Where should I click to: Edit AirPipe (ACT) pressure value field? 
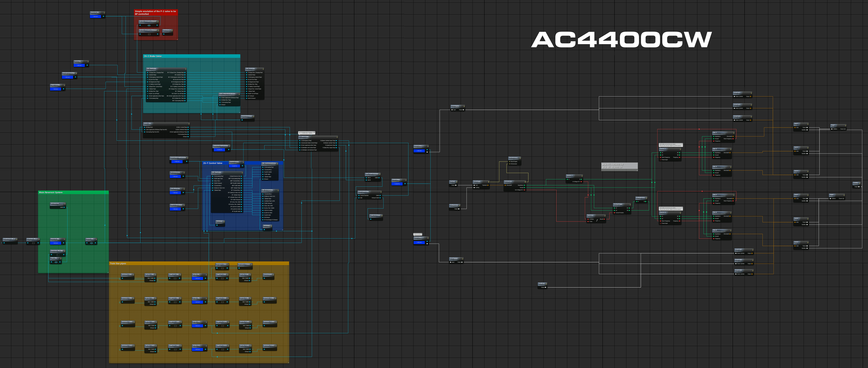pyautogui.click(x=197, y=350)
